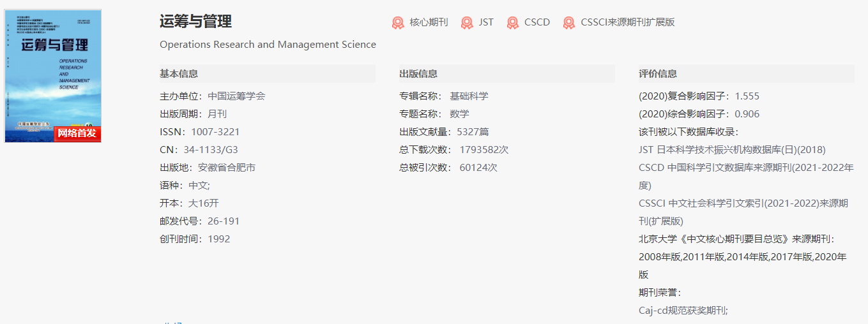Click the (2020)复合影响因子 1.555 line
The height and width of the screenshot is (324, 868).
coord(699,96)
